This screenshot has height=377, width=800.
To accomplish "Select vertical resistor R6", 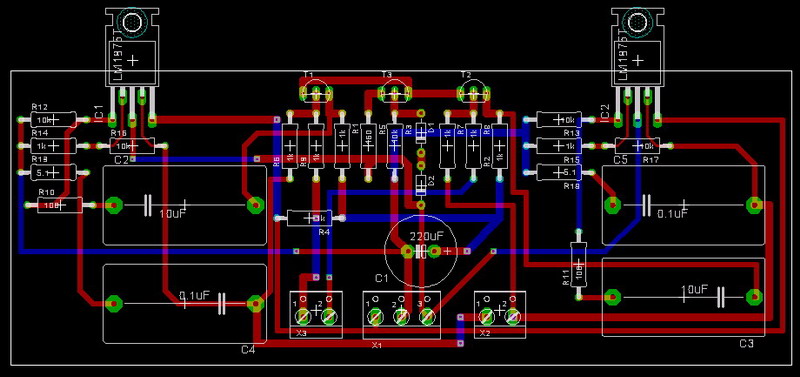I will 290,146.
